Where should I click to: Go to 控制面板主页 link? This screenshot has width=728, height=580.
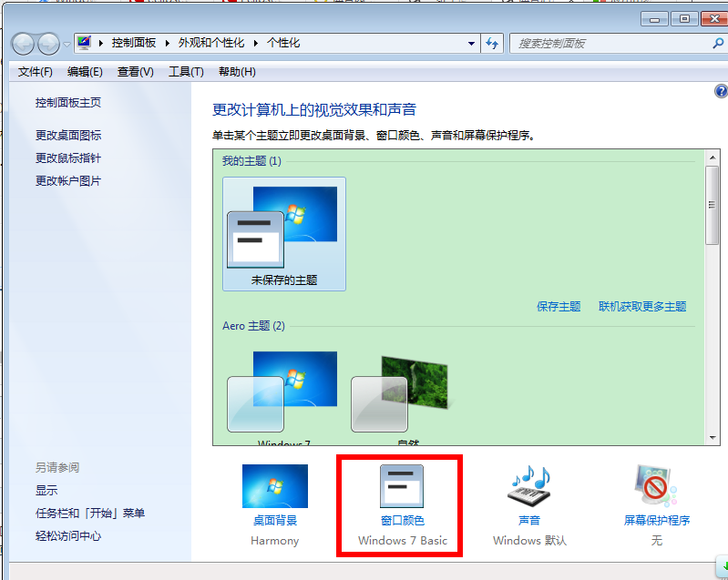click(68, 103)
